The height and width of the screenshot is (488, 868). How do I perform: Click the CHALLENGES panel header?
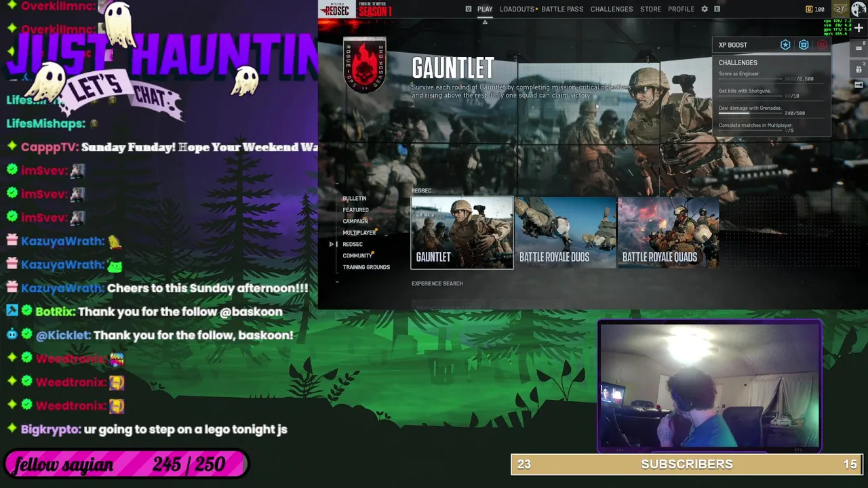738,62
